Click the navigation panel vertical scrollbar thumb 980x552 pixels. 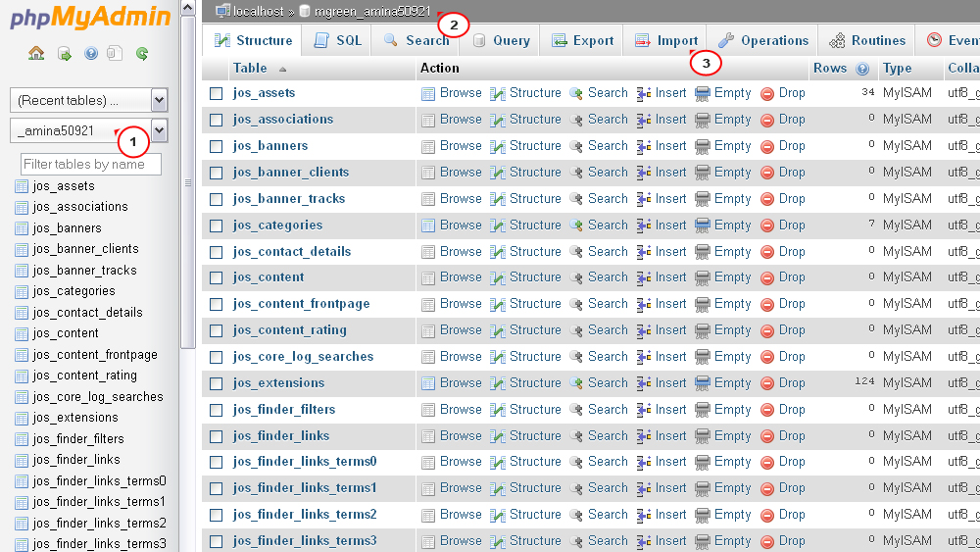(x=187, y=182)
